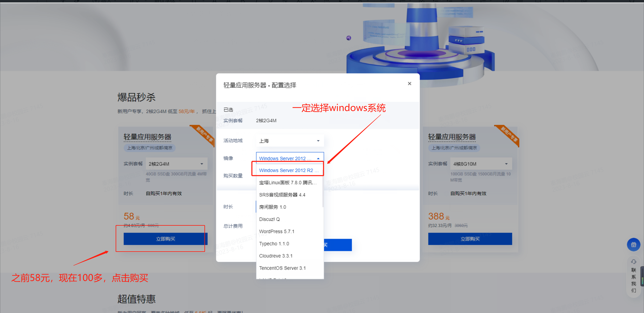Click the 2核2G4M value in dialog
The width and height of the screenshot is (644, 313).
point(266,121)
